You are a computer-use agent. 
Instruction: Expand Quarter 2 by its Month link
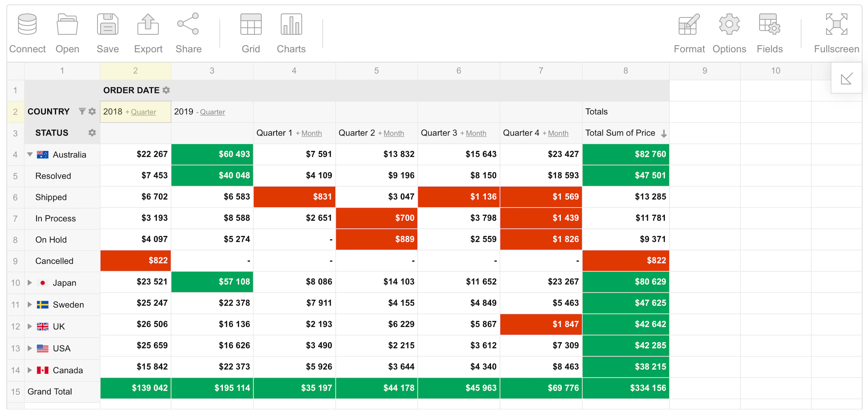tap(394, 133)
